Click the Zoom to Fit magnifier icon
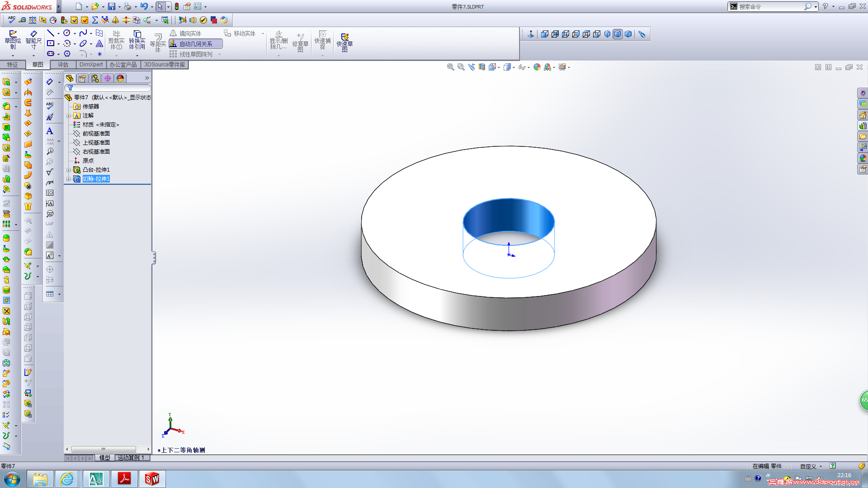Screen dimensions: 868x488 [450, 67]
